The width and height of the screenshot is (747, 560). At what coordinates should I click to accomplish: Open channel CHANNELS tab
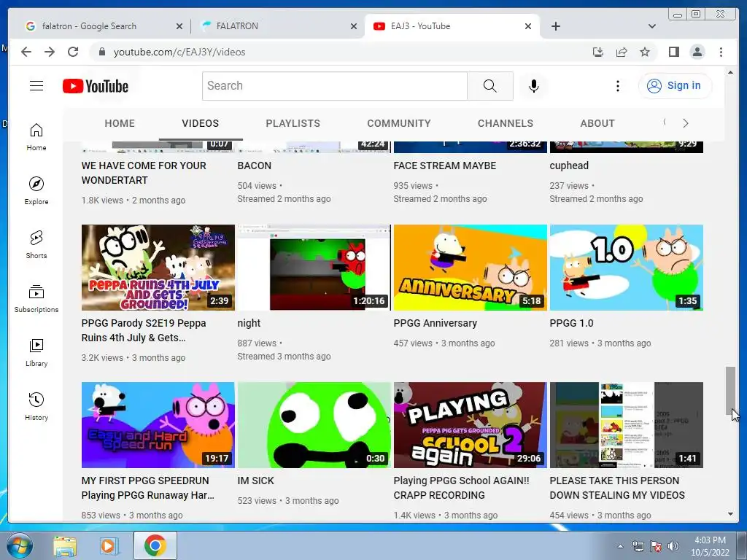(x=506, y=123)
